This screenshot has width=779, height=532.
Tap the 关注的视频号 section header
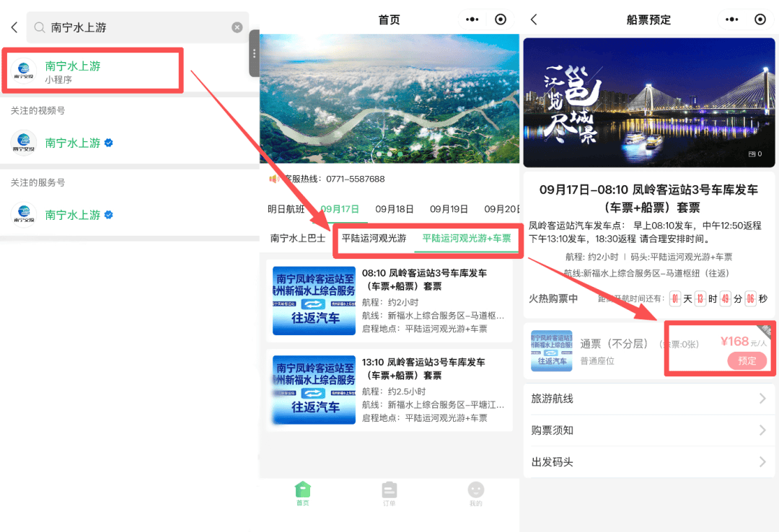pos(38,110)
